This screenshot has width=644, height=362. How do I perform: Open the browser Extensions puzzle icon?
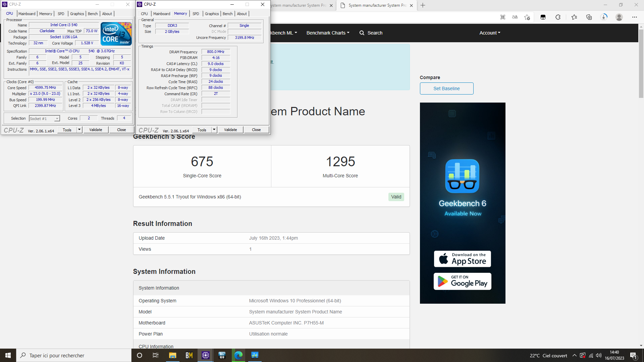click(x=558, y=17)
